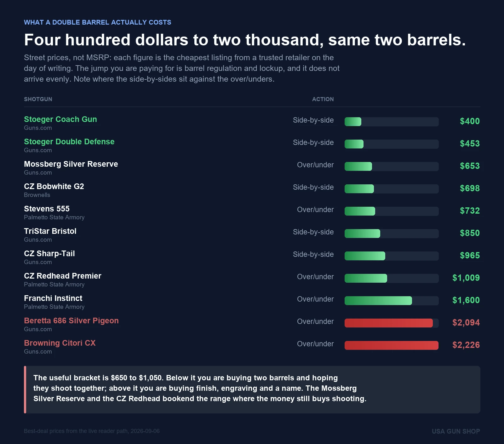Click the 'What a double barrel actually costs' kicker
The image size is (504, 444).
(x=98, y=22)
